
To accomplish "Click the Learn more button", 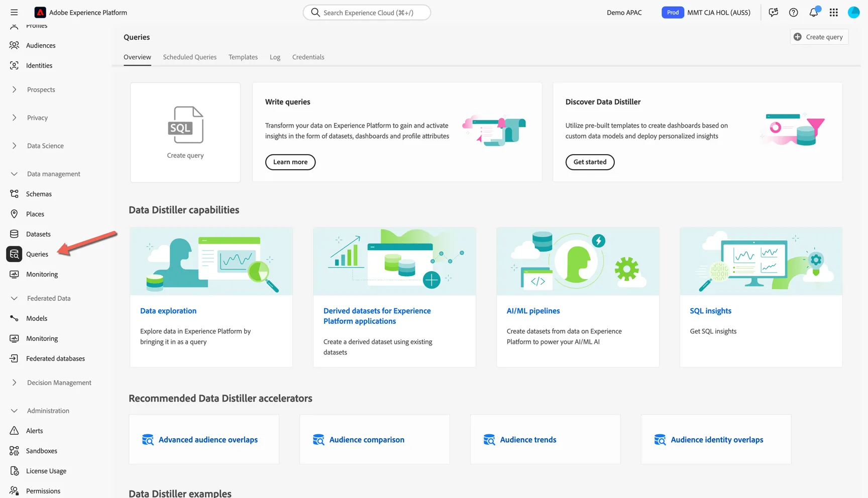I will pos(290,162).
